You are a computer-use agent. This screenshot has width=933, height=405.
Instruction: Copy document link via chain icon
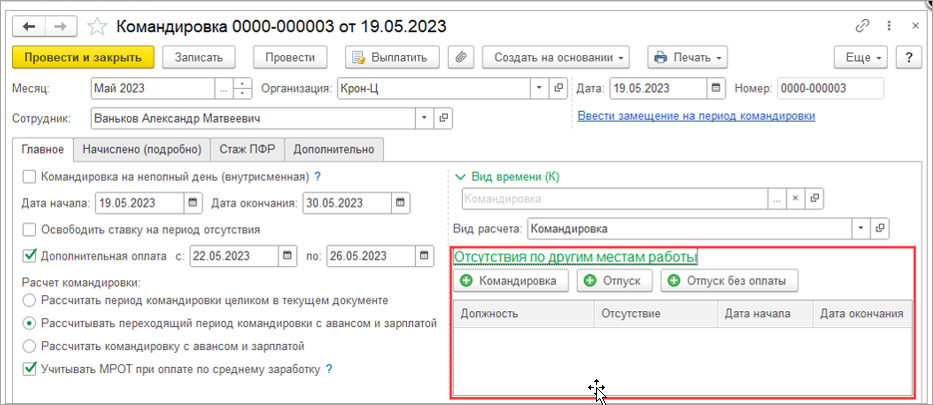click(862, 26)
